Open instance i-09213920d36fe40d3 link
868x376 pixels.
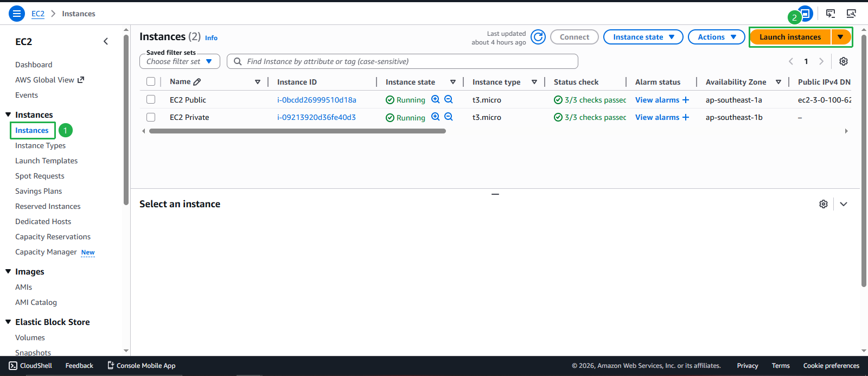316,117
